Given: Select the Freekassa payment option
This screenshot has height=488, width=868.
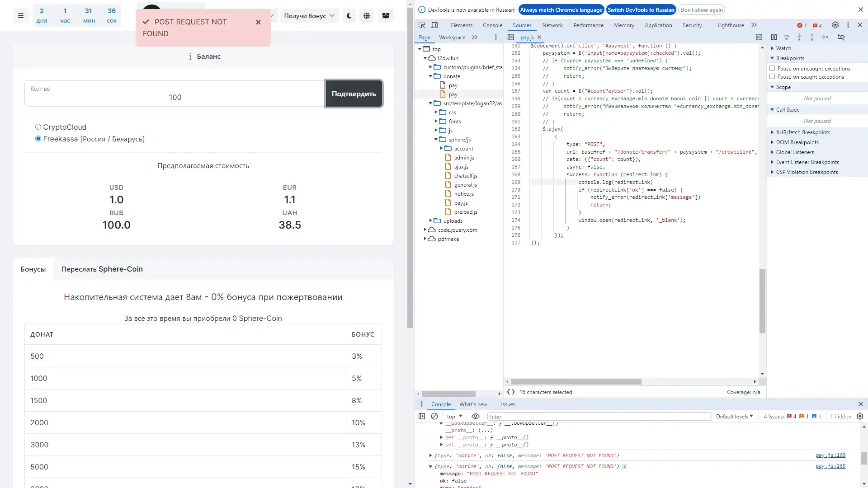Looking at the screenshot, I should (38, 139).
